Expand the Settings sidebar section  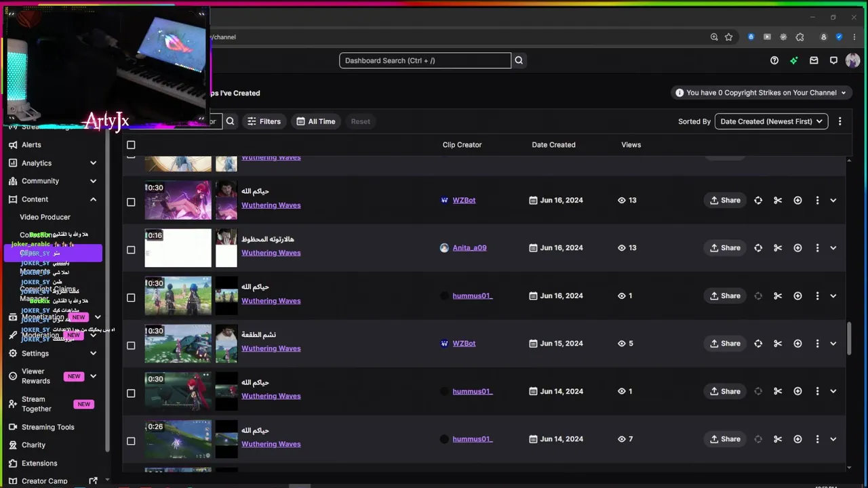pyautogui.click(x=93, y=354)
